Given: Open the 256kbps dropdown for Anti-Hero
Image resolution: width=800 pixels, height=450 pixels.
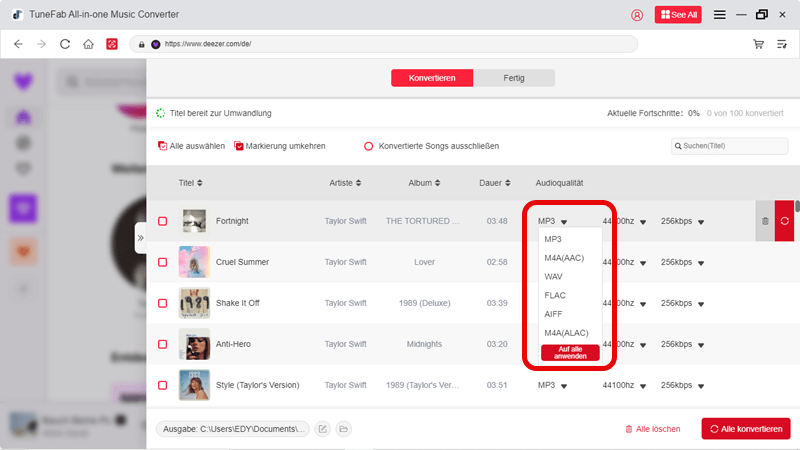Looking at the screenshot, I should click(x=682, y=344).
